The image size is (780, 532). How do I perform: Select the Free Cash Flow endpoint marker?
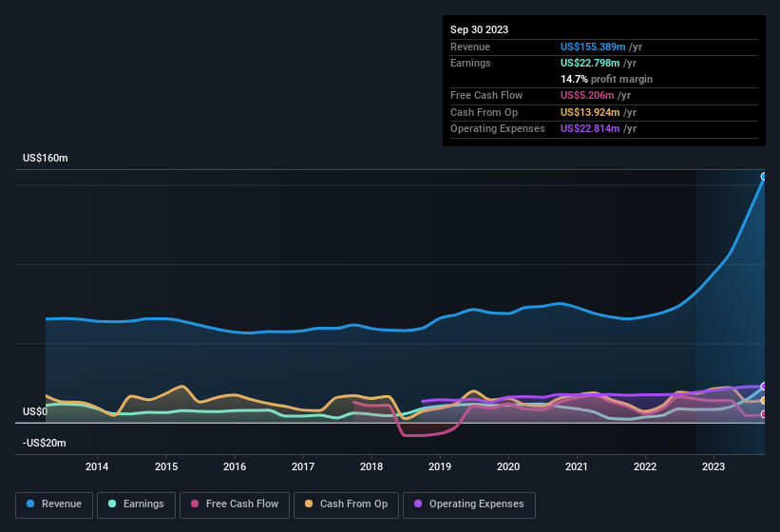pos(764,414)
